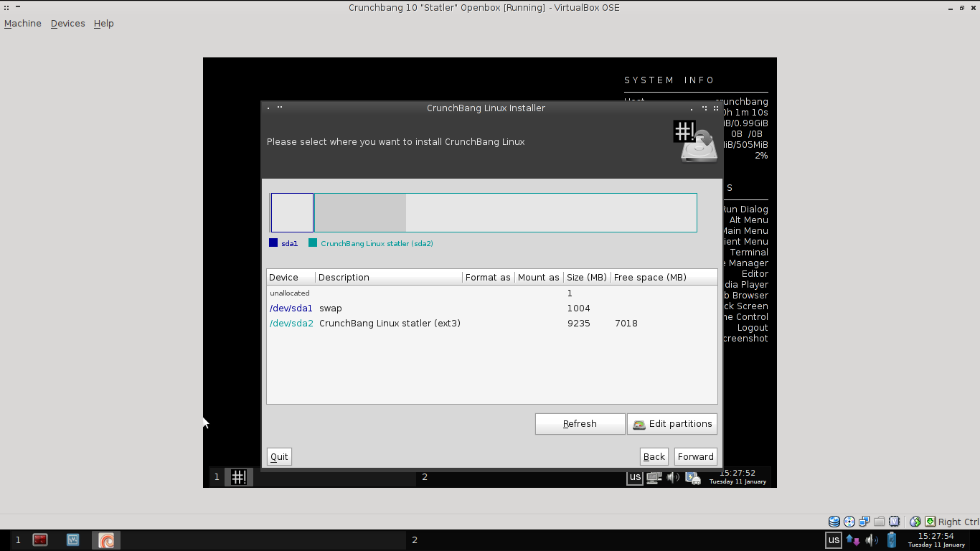Click the hard disk activity icon in VirtualBox status bar
The height and width of the screenshot is (551, 980).
point(834,521)
